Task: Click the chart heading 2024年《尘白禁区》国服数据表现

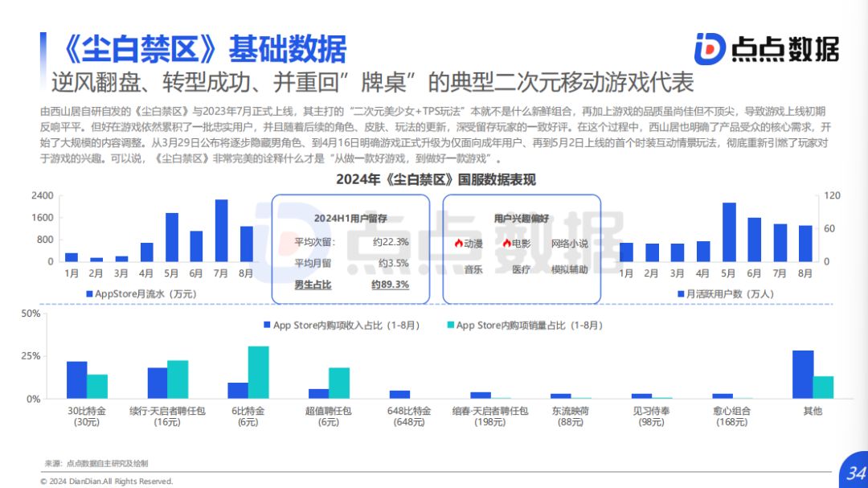Action: click(436, 179)
